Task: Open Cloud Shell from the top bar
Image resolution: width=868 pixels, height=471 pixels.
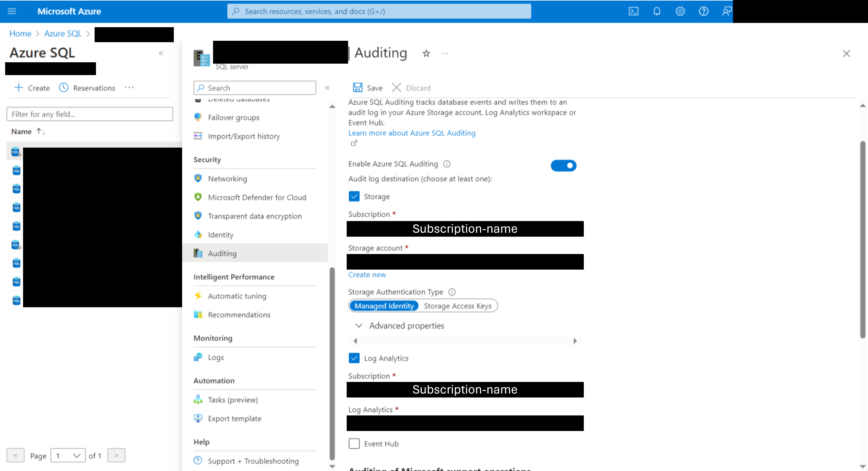Action: (633, 11)
